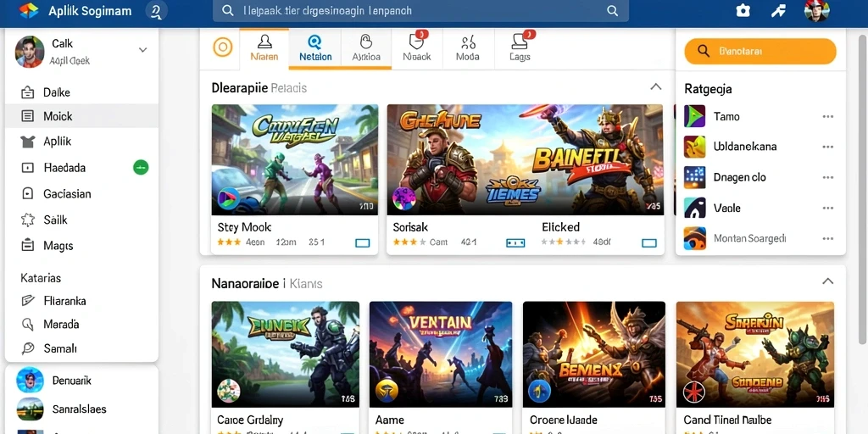Click the camera icon in top bar
Screen dimensions: 868x434
pos(743,10)
